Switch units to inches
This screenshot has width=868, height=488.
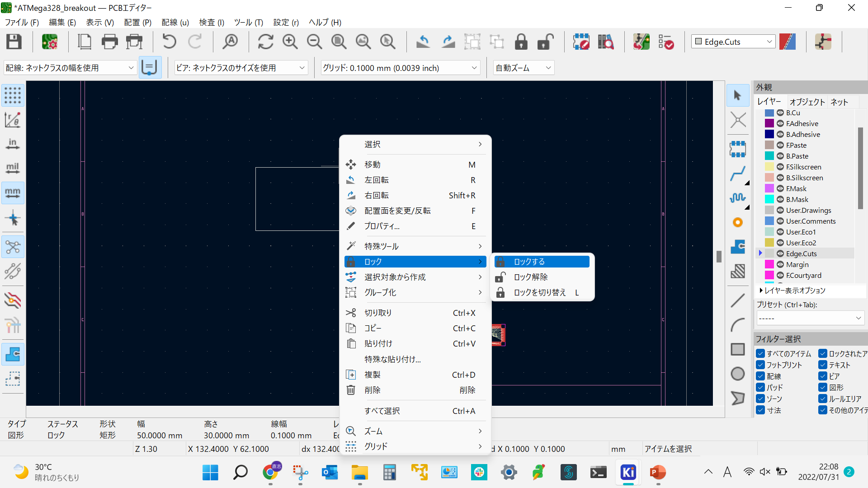13,144
